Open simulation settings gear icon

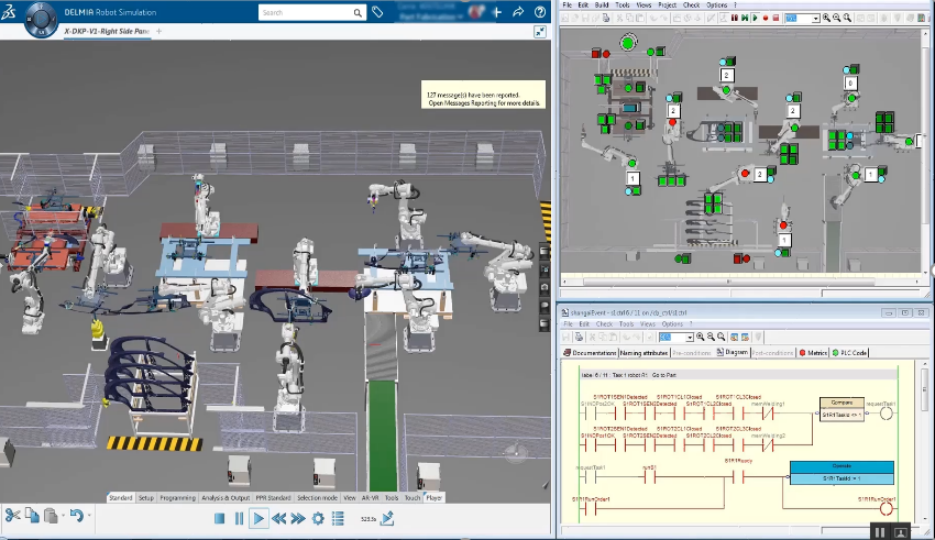click(318, 518)
